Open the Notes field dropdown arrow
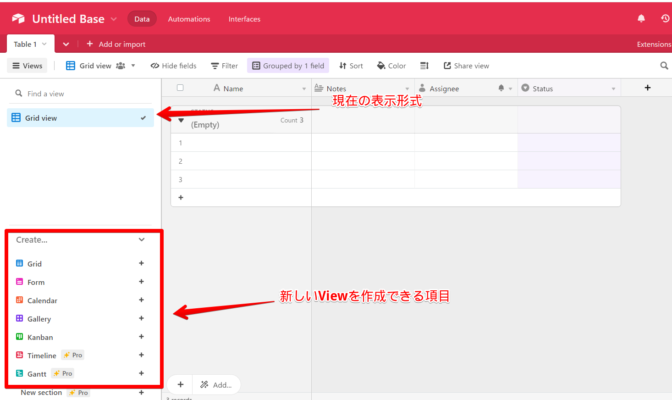 pyautogui.click(x=407, y=89)
